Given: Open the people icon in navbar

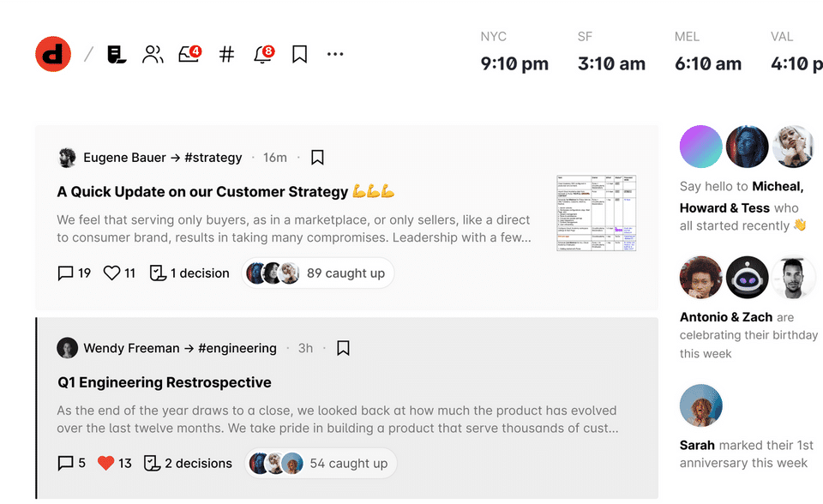Looking at the screenshot, I should tap(153, 55).
